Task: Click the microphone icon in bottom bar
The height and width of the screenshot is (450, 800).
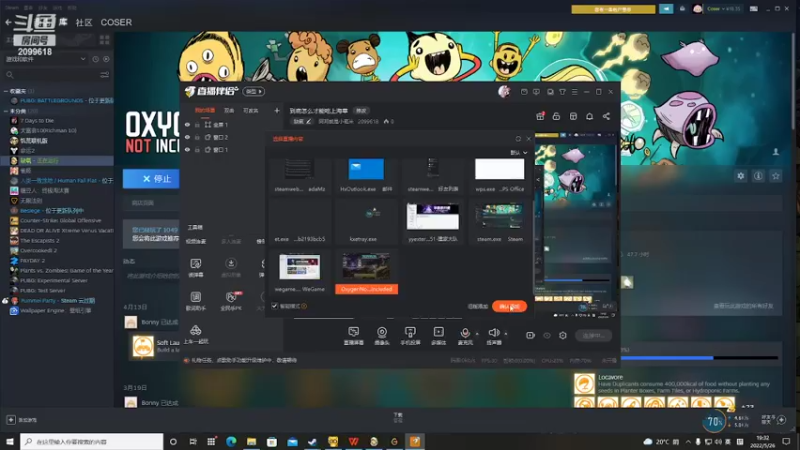Action: (x=465, y=333)
